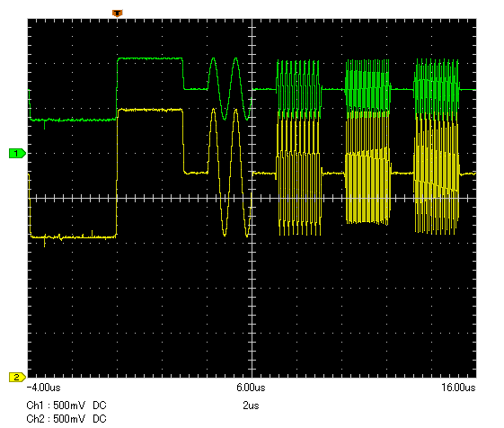Screen dimensions: 504x428
Task: Select the Ch2 : 500mV DC readout
Action: point(66,419)
